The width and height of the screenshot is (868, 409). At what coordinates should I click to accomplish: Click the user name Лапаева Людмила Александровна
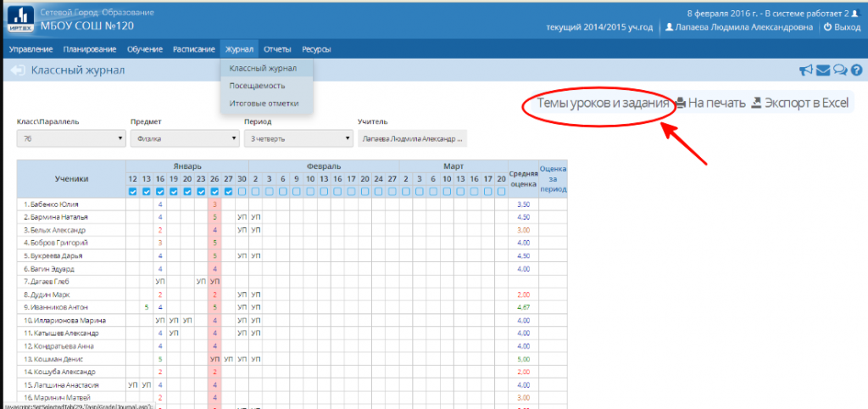(744, 27)
